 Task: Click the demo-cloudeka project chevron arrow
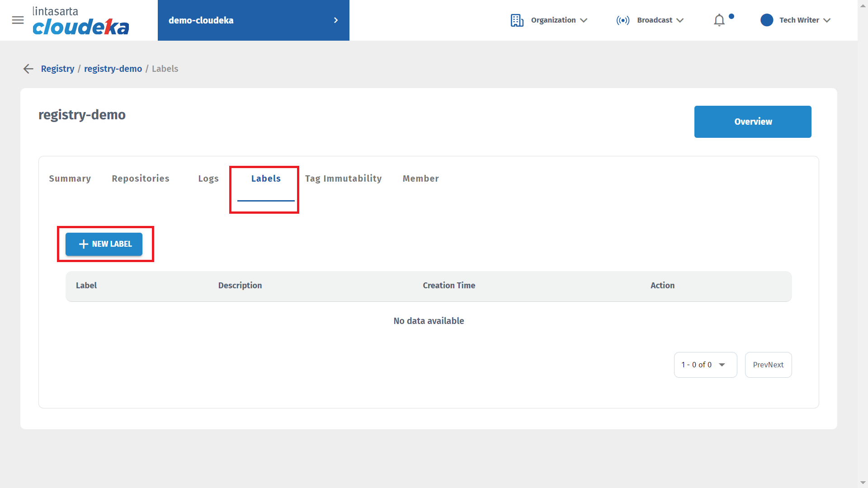[336, 20]
